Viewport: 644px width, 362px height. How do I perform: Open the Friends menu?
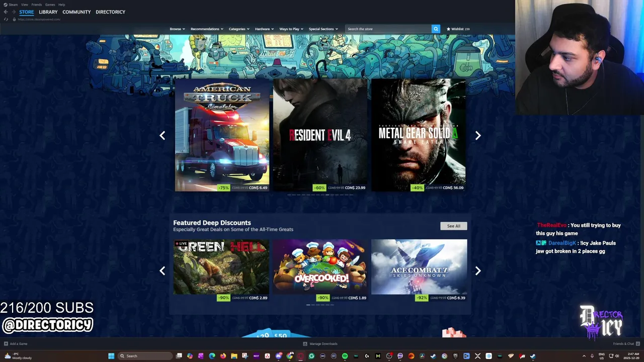point(36,5)
